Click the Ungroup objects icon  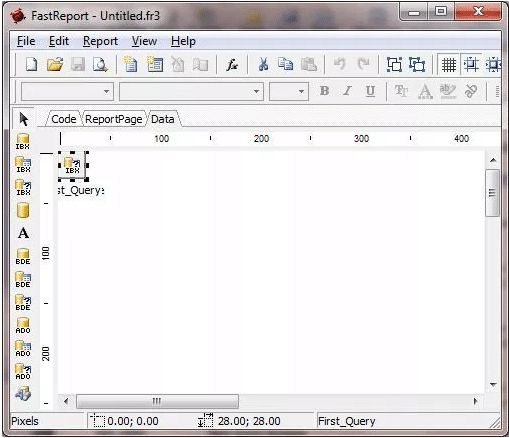417,64
